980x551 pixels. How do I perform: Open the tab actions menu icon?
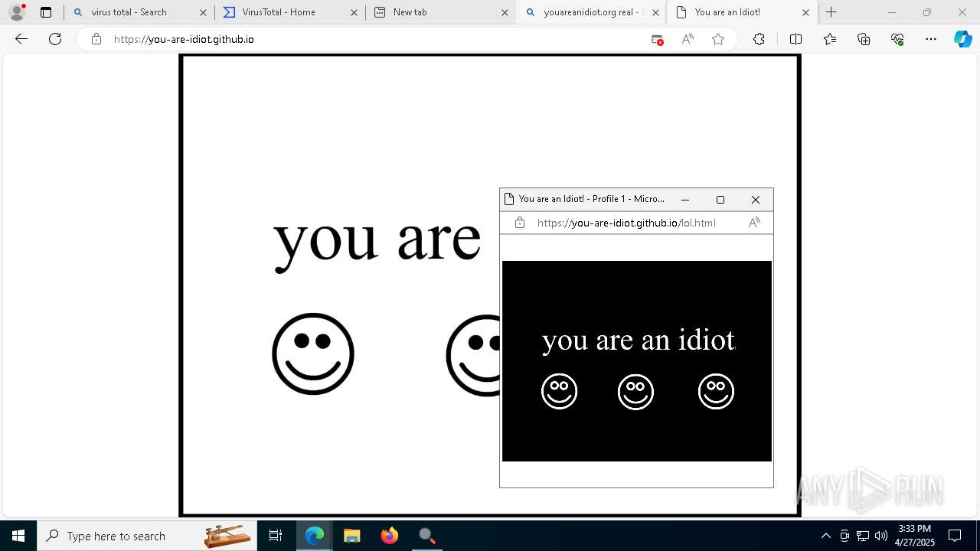coord(46,12)
